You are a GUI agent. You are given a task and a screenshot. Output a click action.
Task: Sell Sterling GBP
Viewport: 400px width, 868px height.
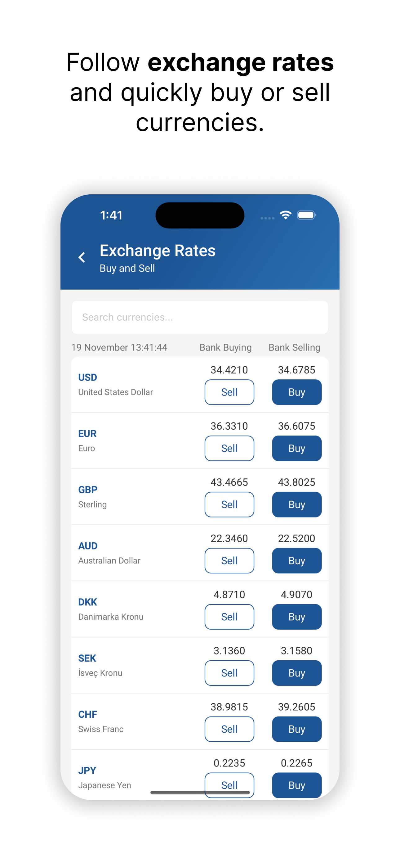pyautogui.click(x=229, y=504)
